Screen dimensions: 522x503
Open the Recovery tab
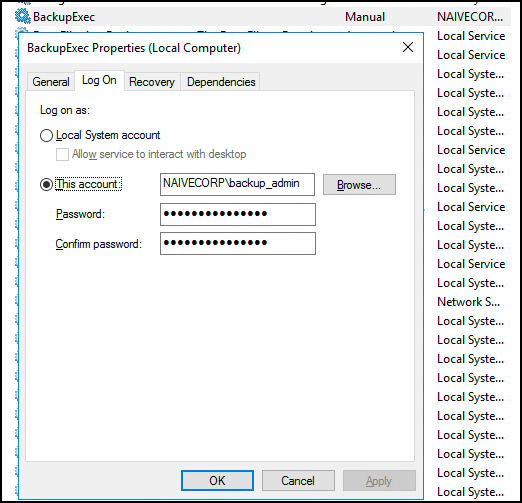(x=152, y=82)
